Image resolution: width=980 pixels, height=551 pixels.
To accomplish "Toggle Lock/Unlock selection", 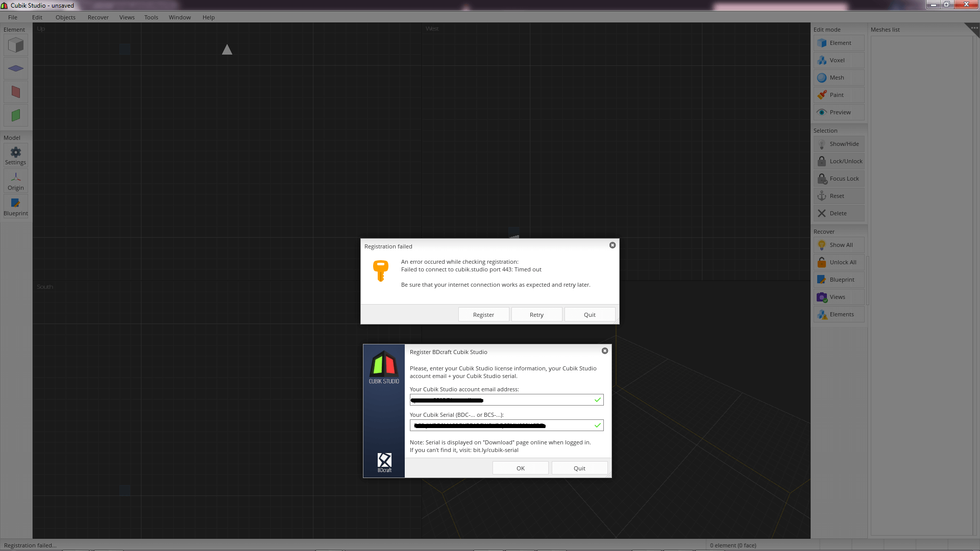I will [839, 161].
